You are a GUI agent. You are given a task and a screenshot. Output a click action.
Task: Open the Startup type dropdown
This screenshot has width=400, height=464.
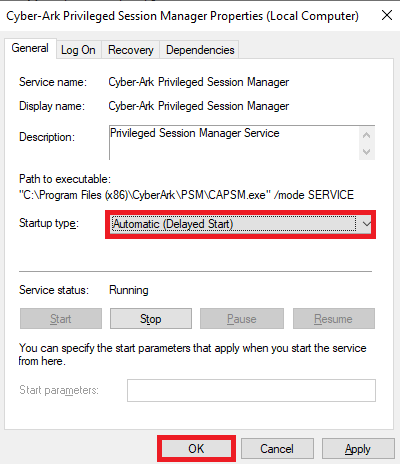click(241, 224)
